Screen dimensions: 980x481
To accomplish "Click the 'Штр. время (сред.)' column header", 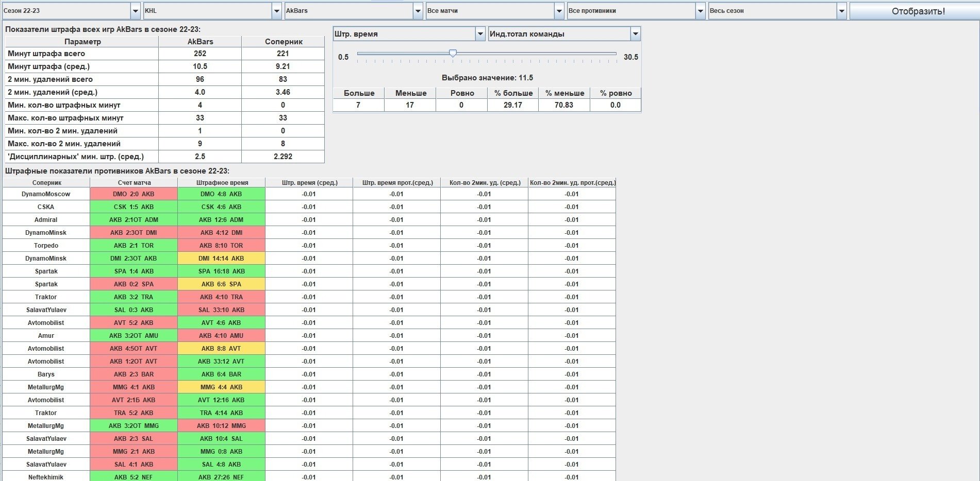I will (x=309, y=183).
